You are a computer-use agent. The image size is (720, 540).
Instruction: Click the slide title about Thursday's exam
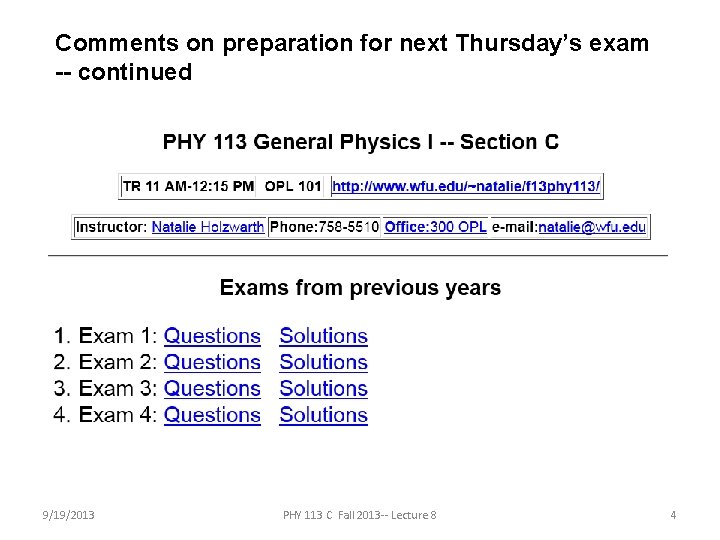click(x=352, y=57)
